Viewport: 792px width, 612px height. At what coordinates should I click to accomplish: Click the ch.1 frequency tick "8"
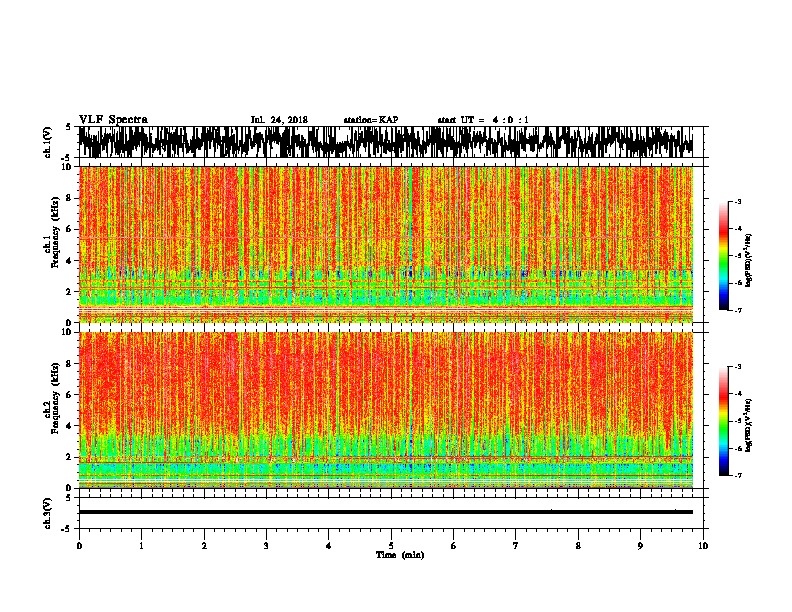pos(70,198)
